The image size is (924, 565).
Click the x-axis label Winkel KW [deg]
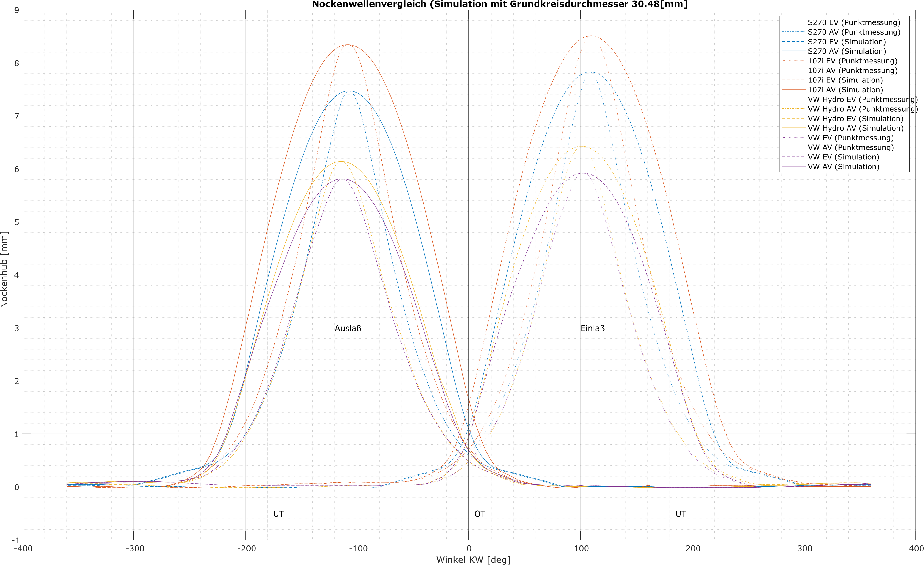point(473,560)
